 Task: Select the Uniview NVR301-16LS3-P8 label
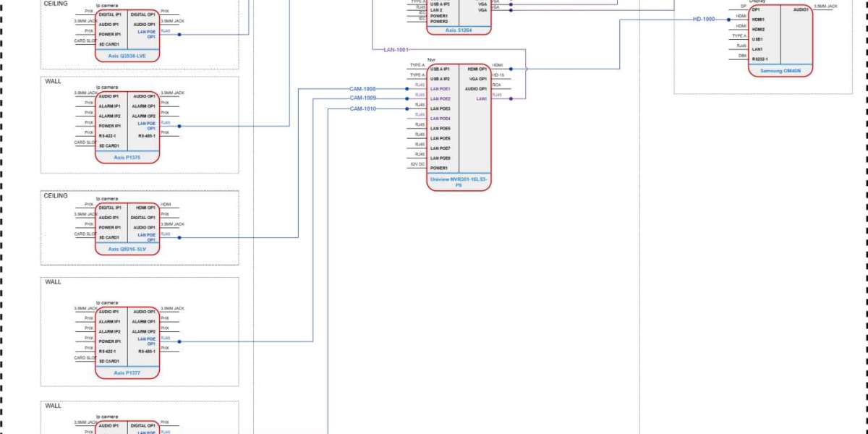pyautogui.click(x=458, y=181)
